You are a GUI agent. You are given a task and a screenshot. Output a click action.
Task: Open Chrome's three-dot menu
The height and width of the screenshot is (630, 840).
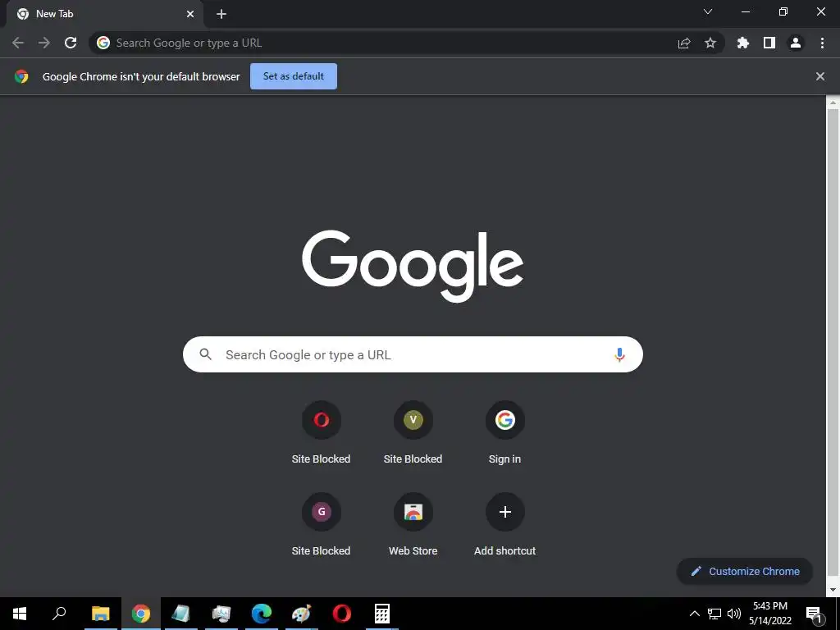pos(822,43)
